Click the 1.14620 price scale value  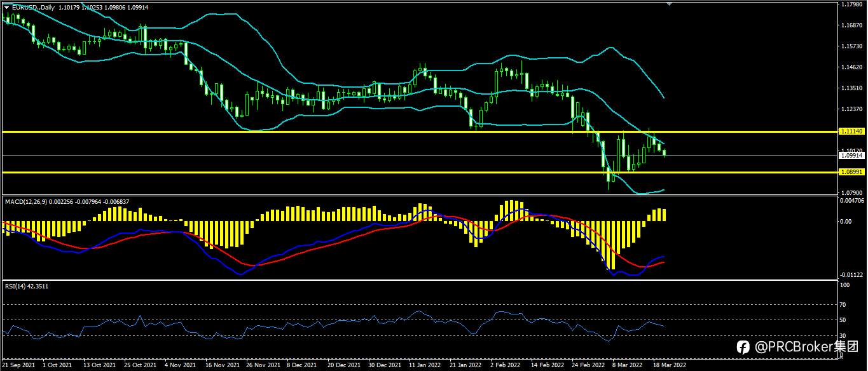point(851,67)
